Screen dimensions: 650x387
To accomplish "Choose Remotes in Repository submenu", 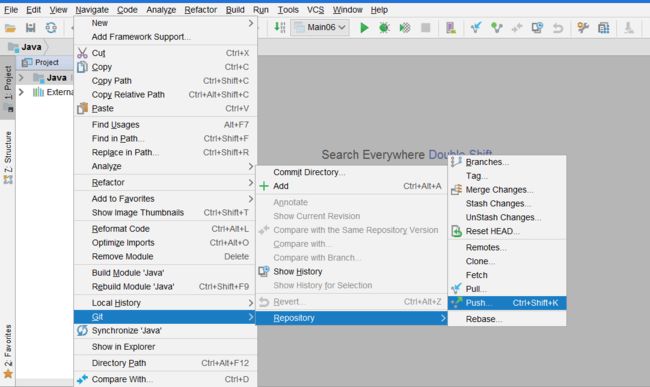I will [507, 247].
